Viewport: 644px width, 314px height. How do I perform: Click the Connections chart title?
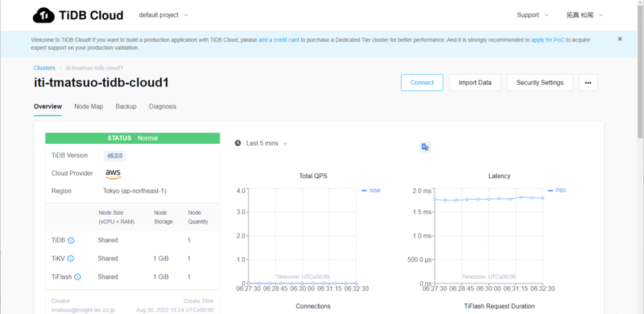[x=313, y=306]
